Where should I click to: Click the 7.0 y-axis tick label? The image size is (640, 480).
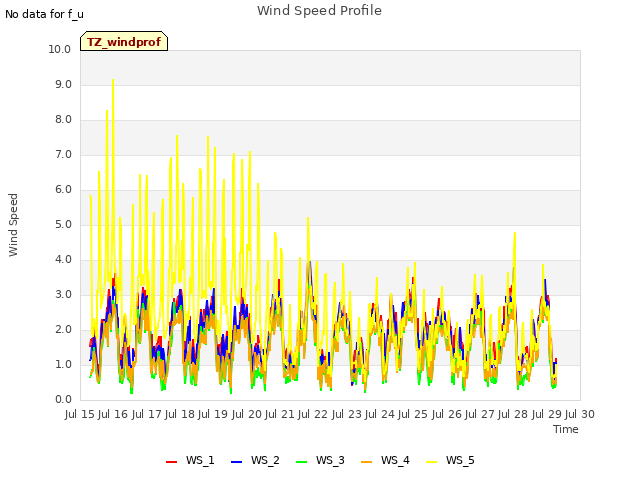tap(63, 155)
